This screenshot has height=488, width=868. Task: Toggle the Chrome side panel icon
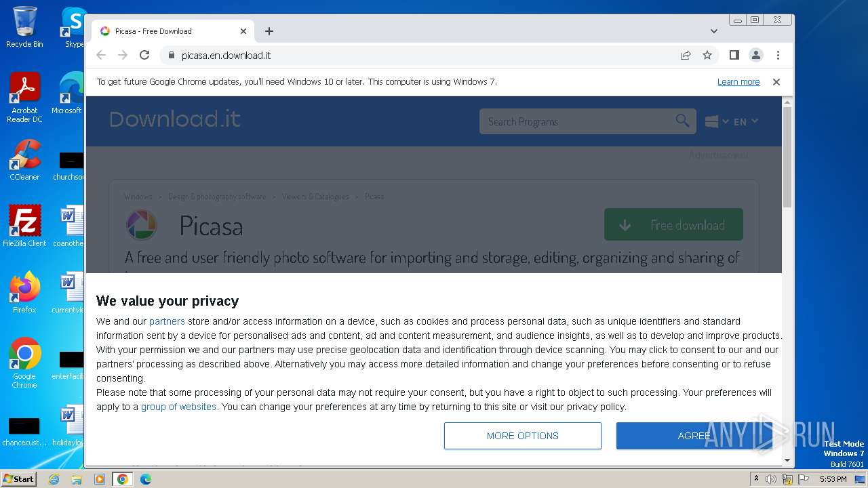[x=734, y=55]
